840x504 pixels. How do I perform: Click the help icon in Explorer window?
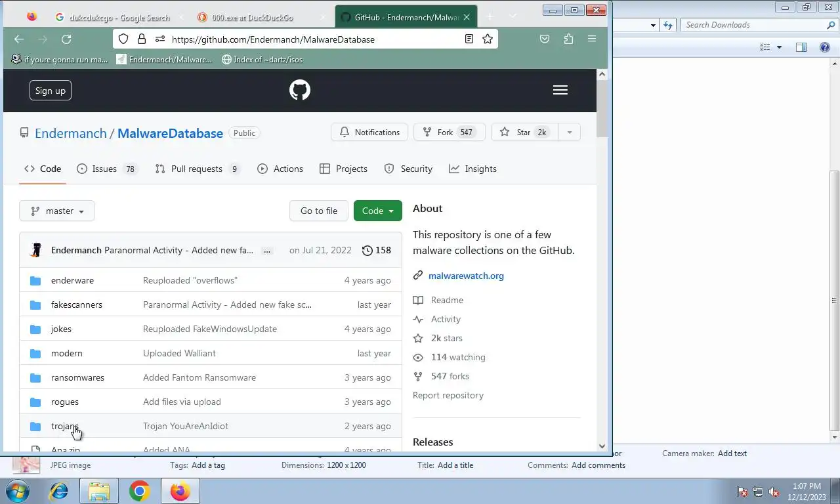826,47
